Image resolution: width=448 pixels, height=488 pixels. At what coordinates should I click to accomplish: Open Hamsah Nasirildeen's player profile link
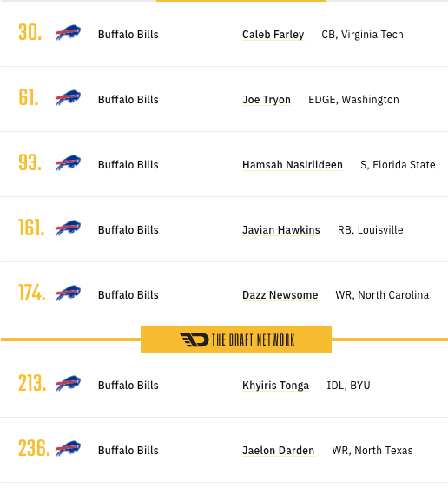pyautogui.click(x=293, y=165)
